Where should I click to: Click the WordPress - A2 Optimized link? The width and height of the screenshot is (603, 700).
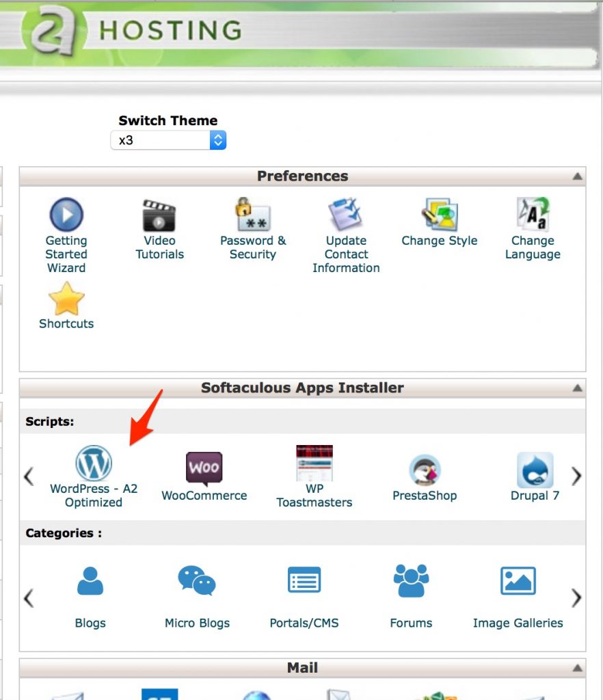tap(93, 496)
